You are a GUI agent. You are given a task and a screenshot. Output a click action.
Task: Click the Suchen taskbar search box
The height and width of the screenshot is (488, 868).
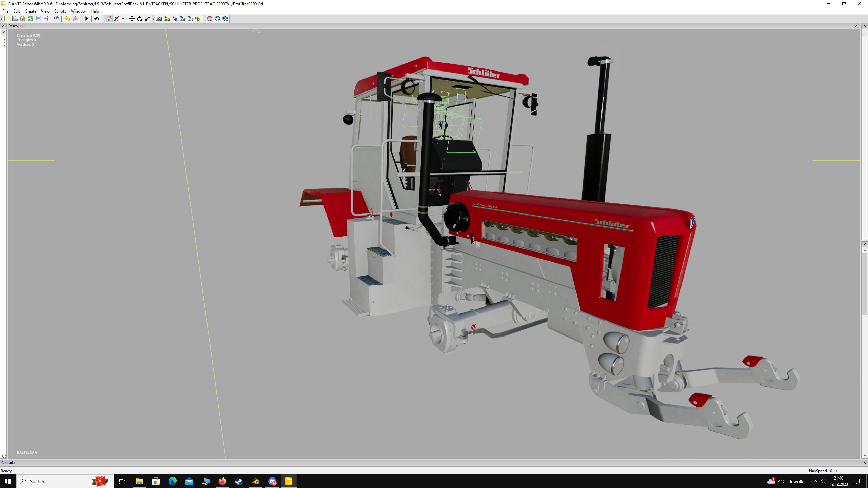pos(65,481)
